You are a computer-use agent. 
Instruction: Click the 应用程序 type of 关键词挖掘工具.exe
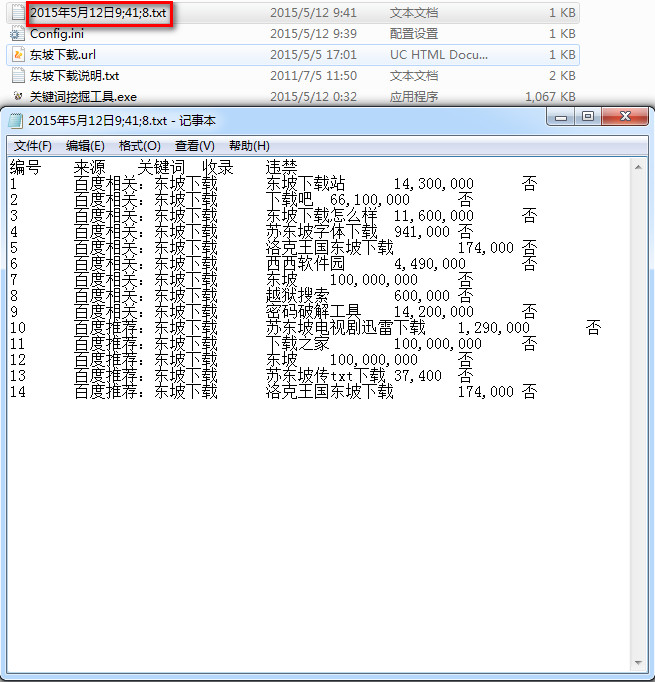pos(414,97)
